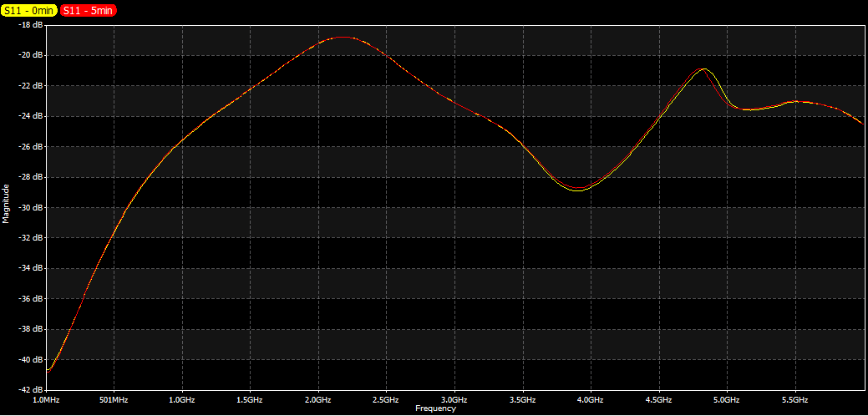Click the -40 dB axis label
Screen dimensions: 868x416
coord(30,359)
